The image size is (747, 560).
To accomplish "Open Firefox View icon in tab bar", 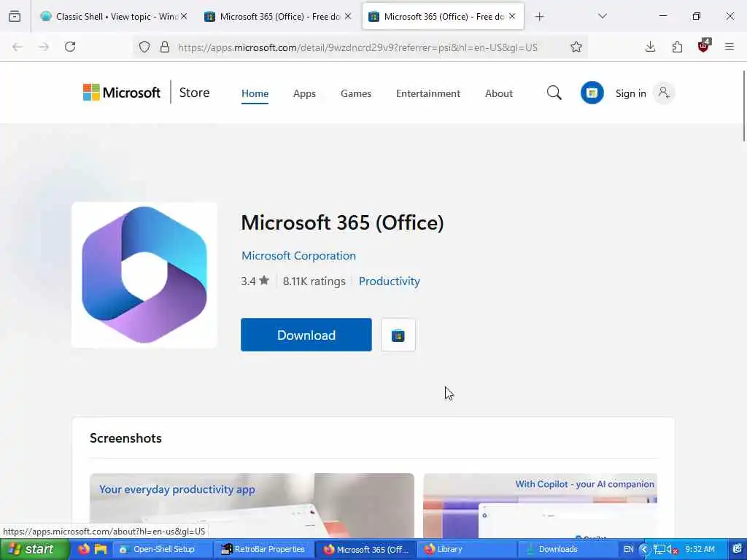I will tap(15, 17).
